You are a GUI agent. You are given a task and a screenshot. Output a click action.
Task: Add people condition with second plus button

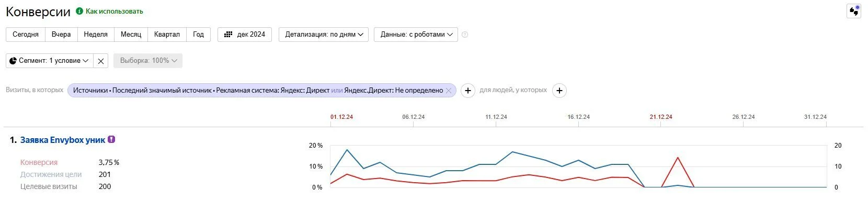[559, 91]
